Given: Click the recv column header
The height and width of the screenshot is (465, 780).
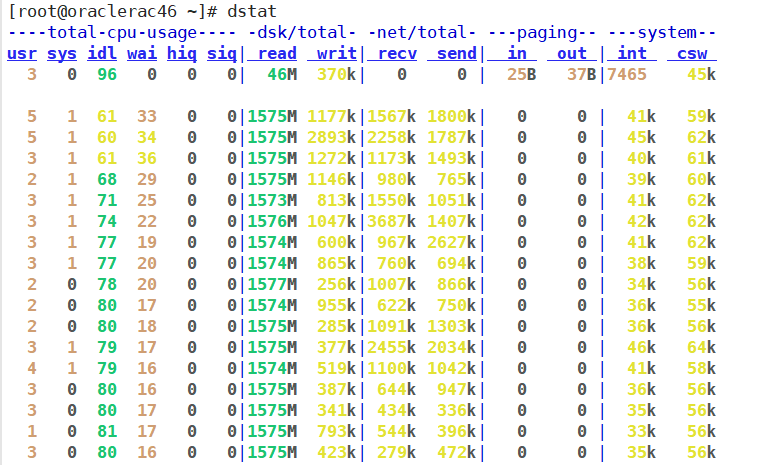Looking at the screenshot, I should coord(392,53).
